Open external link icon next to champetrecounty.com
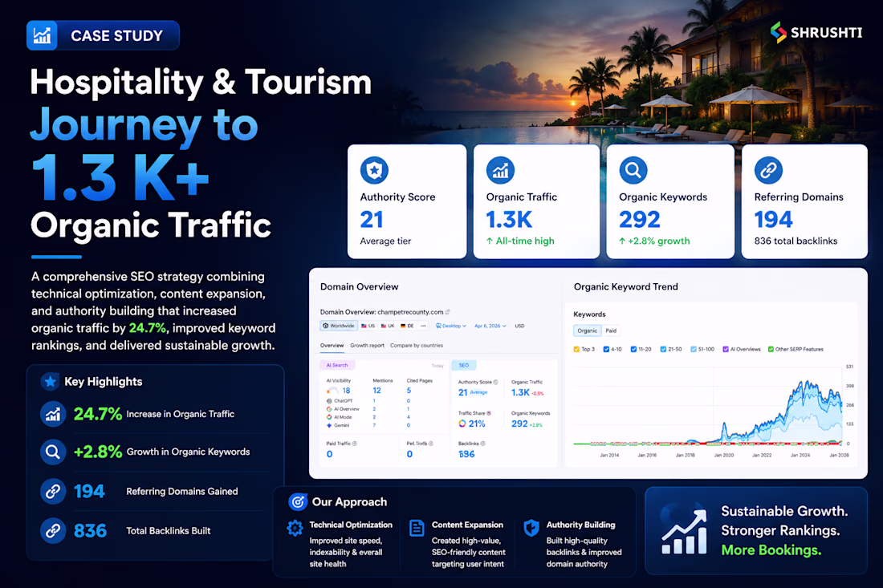Screen dimensions: 883x588 (x=448, y=312)
